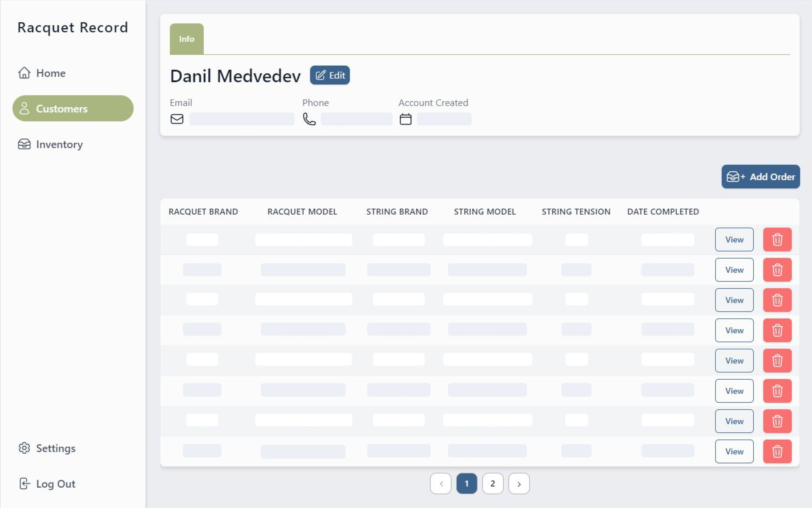Viewport: 812px width, 508px height.
Task: View the second order row
Action: [x=734, y=270]
